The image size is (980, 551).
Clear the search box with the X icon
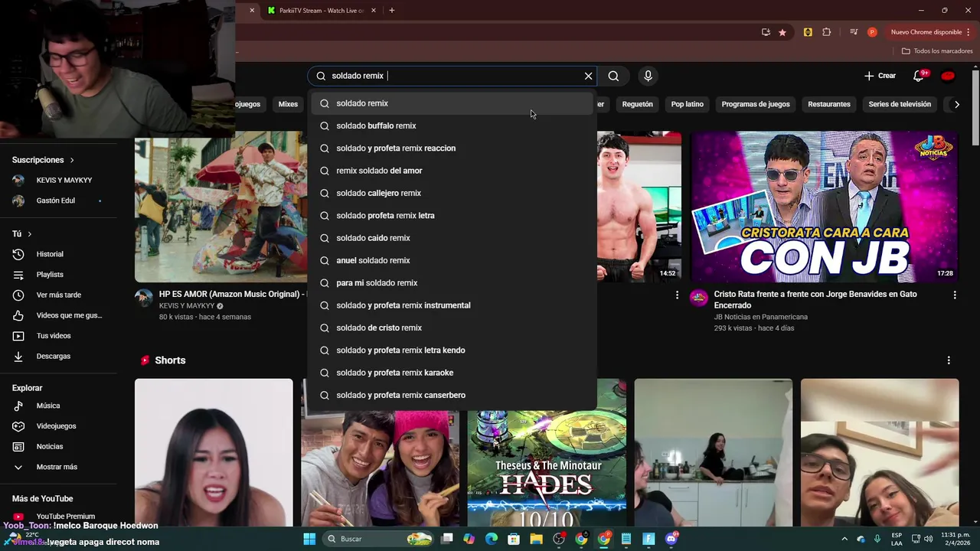[x=588, y=76]
